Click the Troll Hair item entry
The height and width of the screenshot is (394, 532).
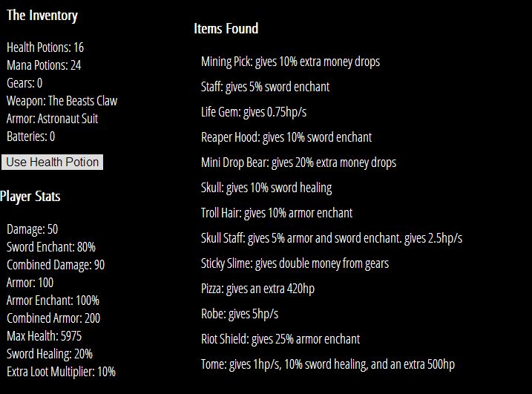[x=277, y=213]
